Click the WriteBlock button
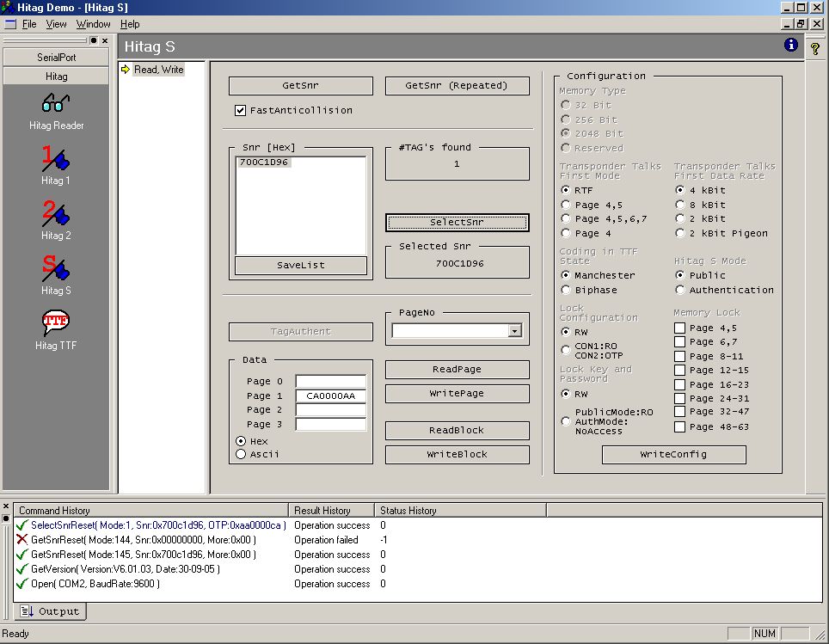The image size is (829, 644). click(457, 455)
